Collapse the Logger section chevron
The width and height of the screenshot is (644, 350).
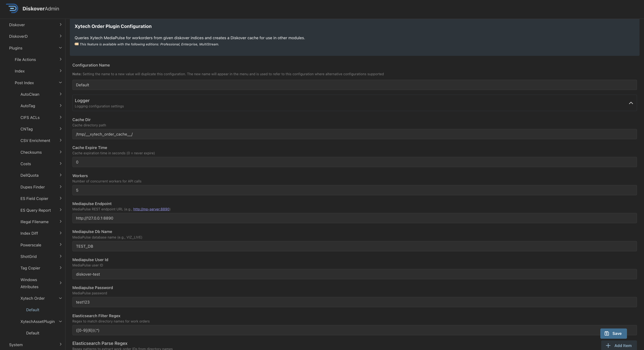click(631, 103)
